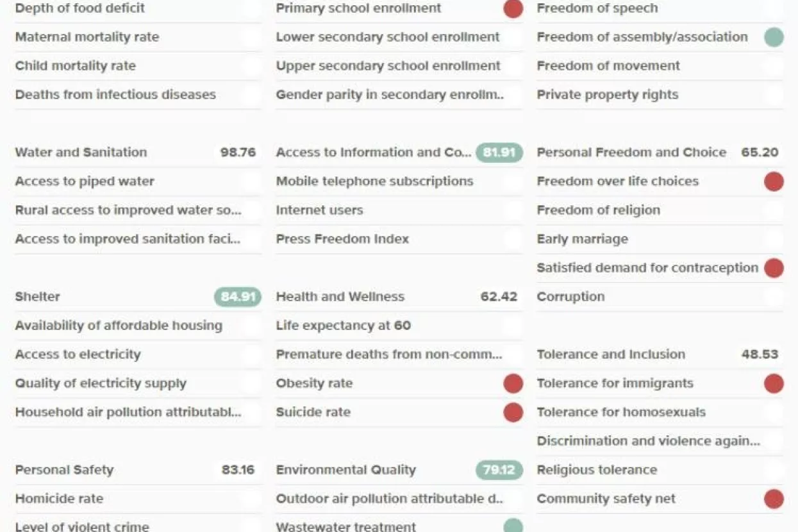Click green dot beside Freedom of assembly/association
798x532 pixels.
coord(774,37)
